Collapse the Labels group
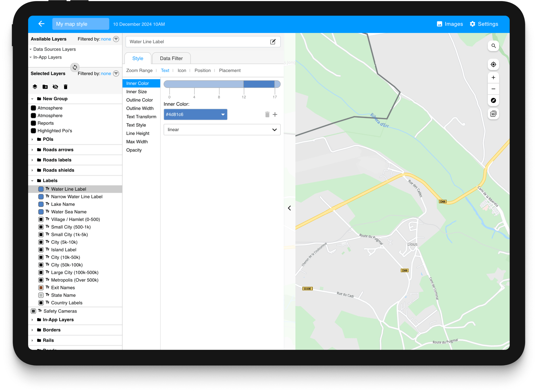The image size is (537, 392). (x=32, y=181)
